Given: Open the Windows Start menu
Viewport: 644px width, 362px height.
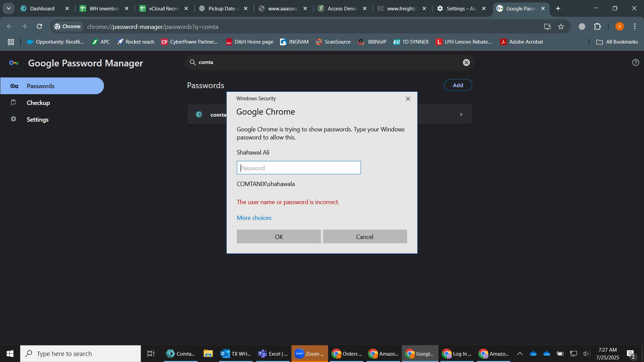Looking at the screenshot, I should [x=10, y=354].
